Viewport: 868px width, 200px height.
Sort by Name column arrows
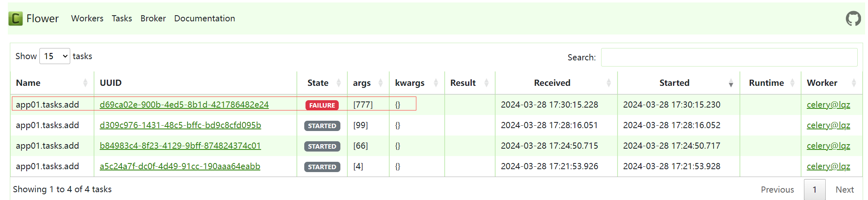pyautogui.click(x=85, y=83)
